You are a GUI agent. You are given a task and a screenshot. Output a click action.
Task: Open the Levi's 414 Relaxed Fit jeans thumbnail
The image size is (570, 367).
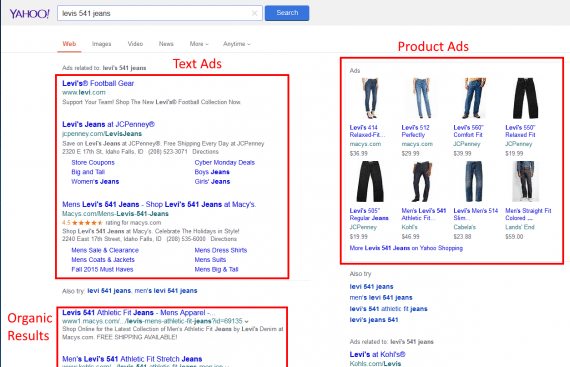pos(370,98)
